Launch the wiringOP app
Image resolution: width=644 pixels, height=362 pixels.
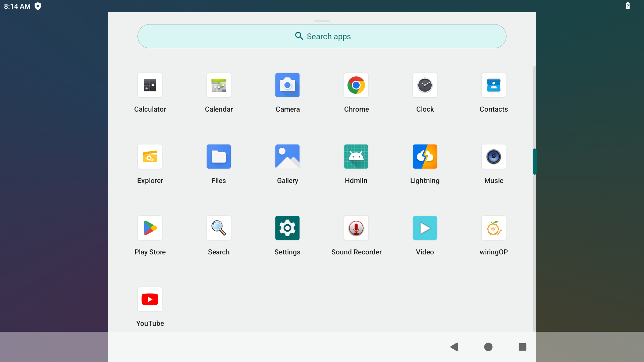tap(494, 228)
